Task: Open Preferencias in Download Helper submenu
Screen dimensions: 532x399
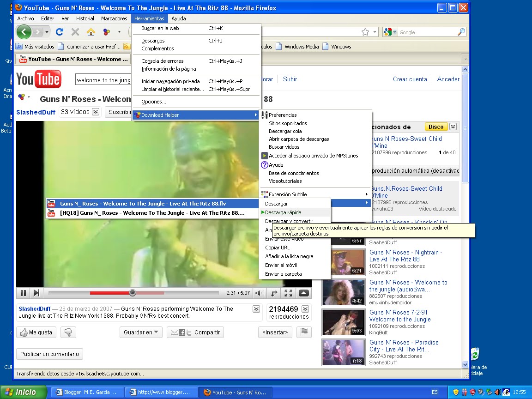Action: coord(282,115)
